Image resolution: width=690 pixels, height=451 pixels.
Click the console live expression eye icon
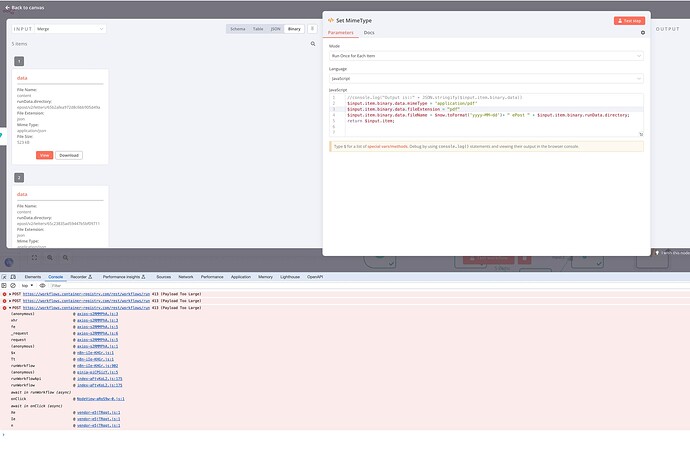pos(42,285)
